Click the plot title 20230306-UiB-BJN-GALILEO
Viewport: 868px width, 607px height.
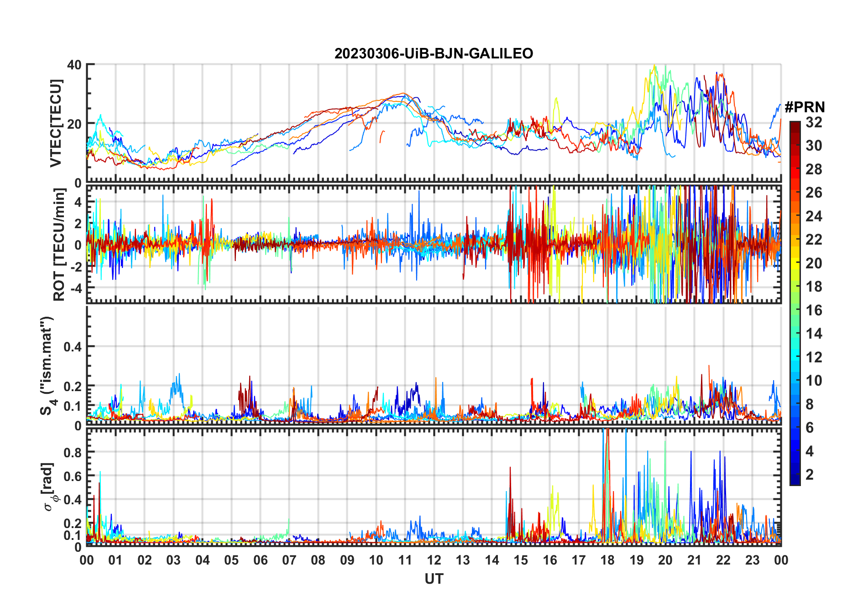[434, 53]
